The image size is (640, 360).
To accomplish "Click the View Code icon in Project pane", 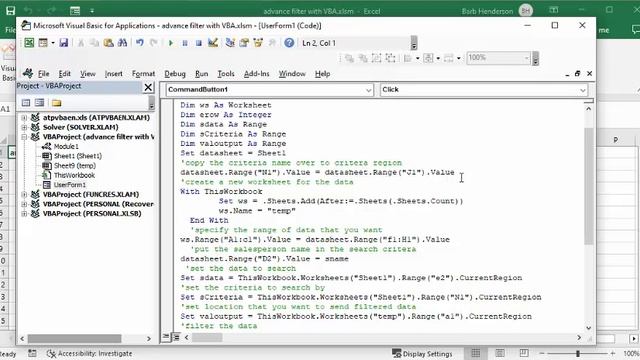I will pyautogui.click(x=26, y=103).
